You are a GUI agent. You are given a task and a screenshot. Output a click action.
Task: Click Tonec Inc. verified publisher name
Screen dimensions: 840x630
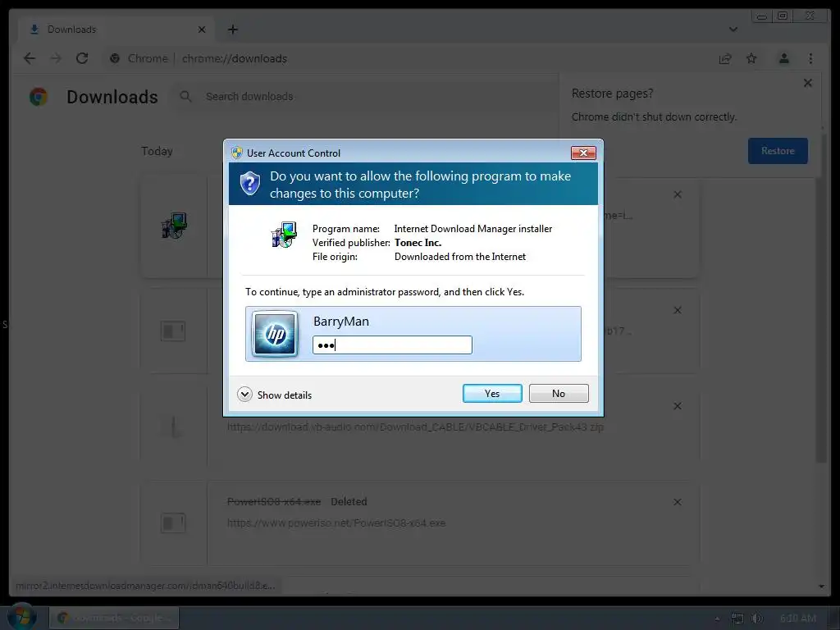point(418,243)
